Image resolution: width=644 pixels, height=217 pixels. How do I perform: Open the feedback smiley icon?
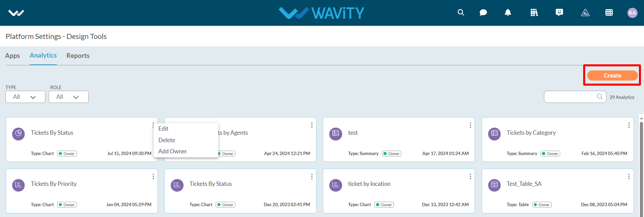tap(559, 13)
